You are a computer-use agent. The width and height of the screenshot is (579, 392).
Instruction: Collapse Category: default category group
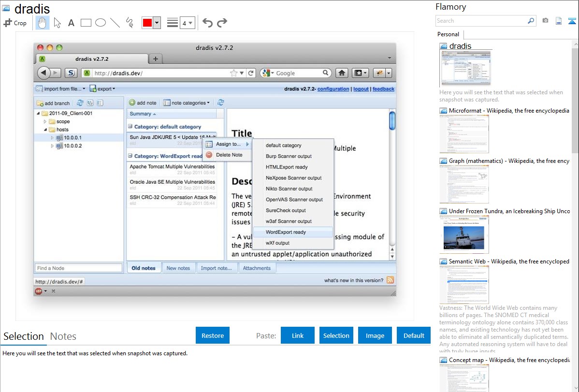click(x=130, y=126)
